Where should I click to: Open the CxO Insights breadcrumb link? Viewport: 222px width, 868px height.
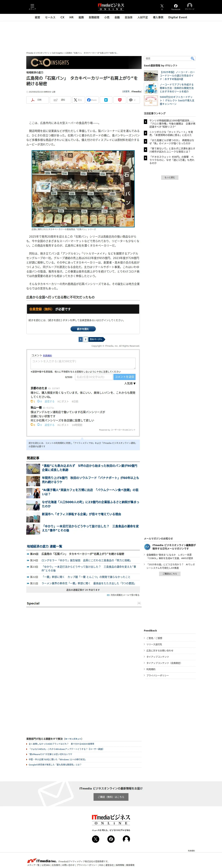[x=57, y=53]
